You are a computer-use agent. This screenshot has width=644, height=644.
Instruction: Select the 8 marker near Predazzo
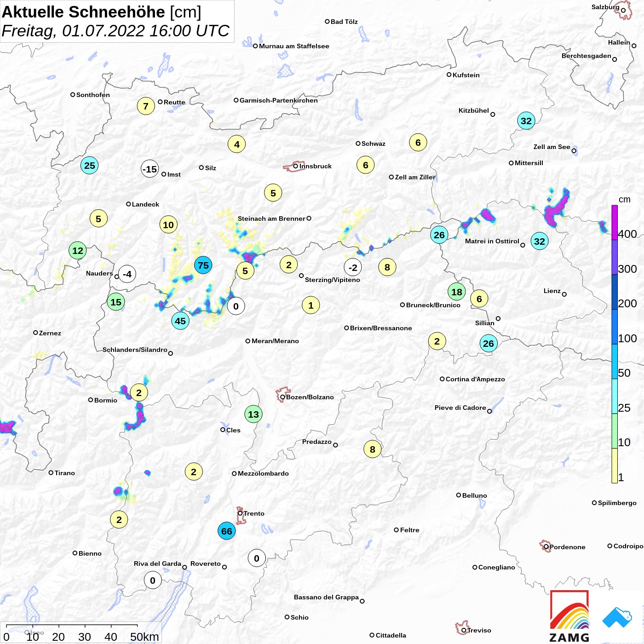tap(373, 449)
